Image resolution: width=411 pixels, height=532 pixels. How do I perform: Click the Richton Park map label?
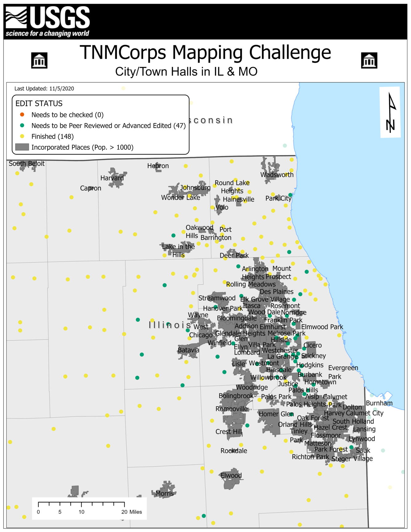pos(310,457)
